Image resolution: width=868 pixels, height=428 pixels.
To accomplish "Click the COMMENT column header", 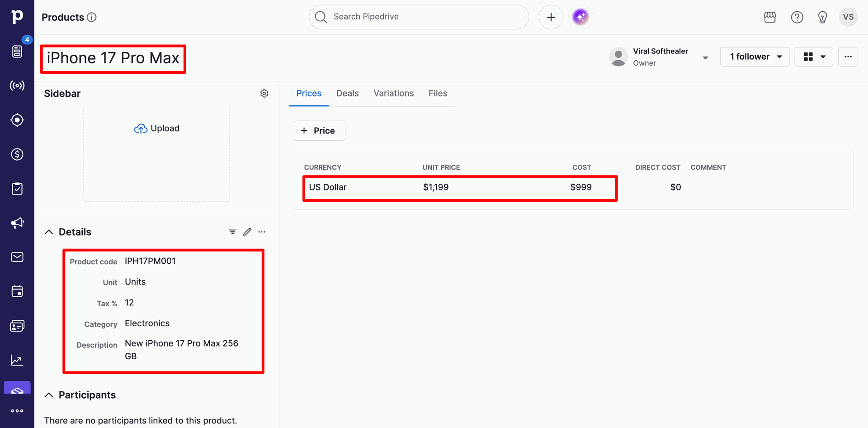I will pyautogui.click(x=708, y=167).
